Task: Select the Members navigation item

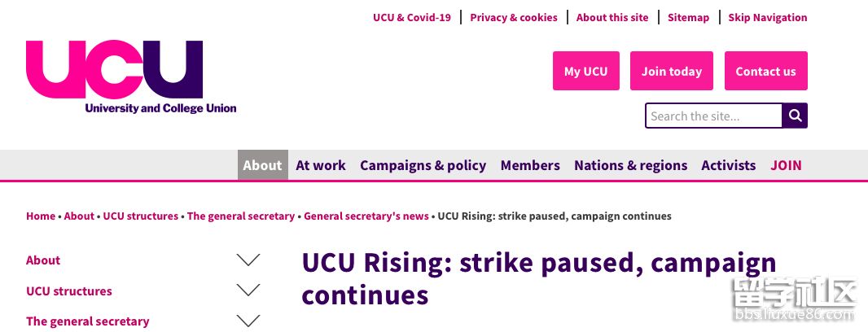Action: (x=530, y=165)
